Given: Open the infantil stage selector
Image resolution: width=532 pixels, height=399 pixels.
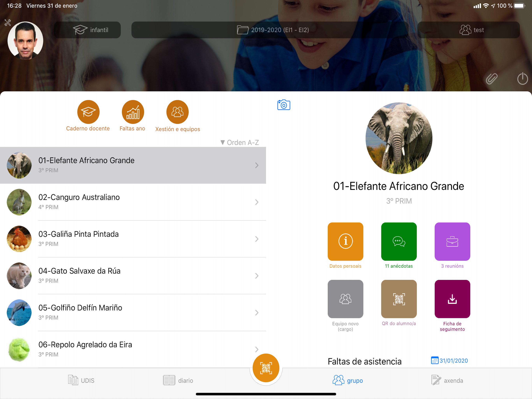Looking at the screenshot, I should point(87,30).
